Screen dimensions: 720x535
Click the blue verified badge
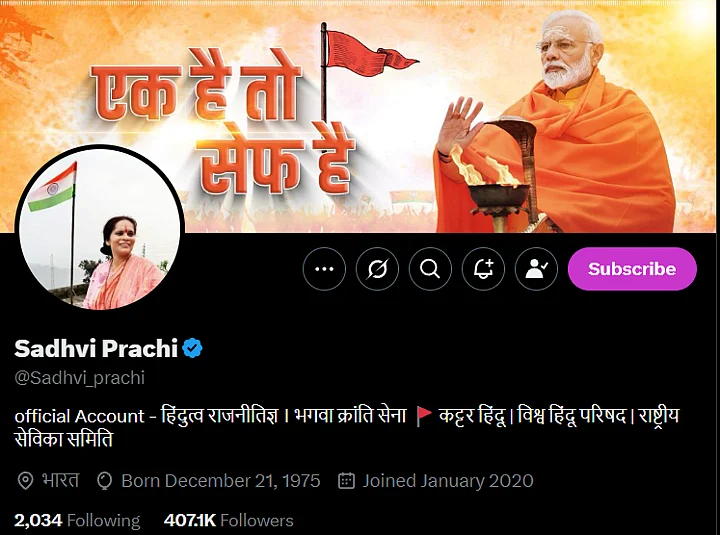point(192,348)
